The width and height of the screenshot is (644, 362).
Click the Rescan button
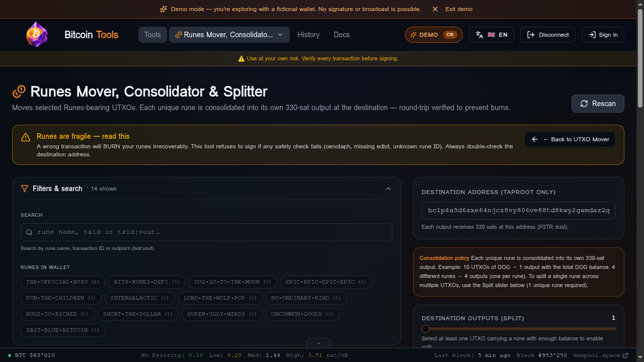pyautogui.click(x=598, y=104)
